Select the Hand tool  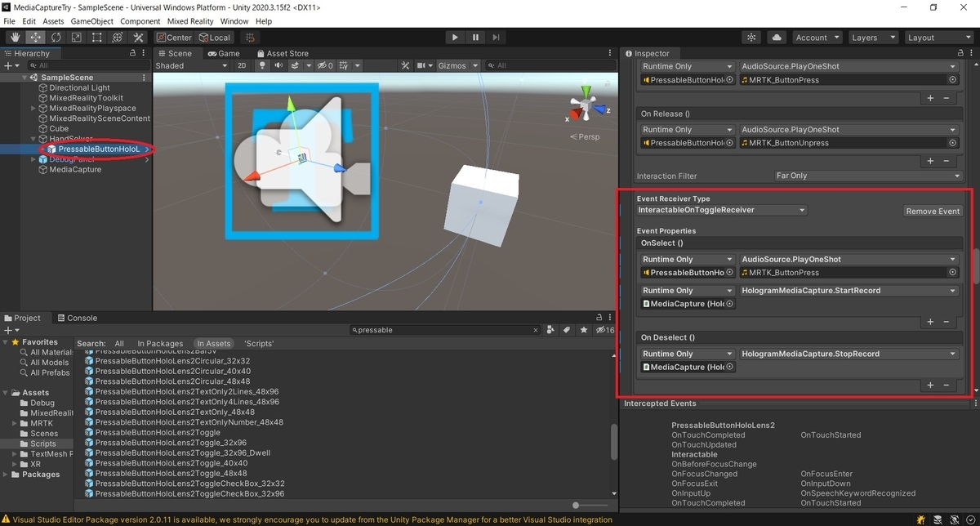(x=16, y=38)
